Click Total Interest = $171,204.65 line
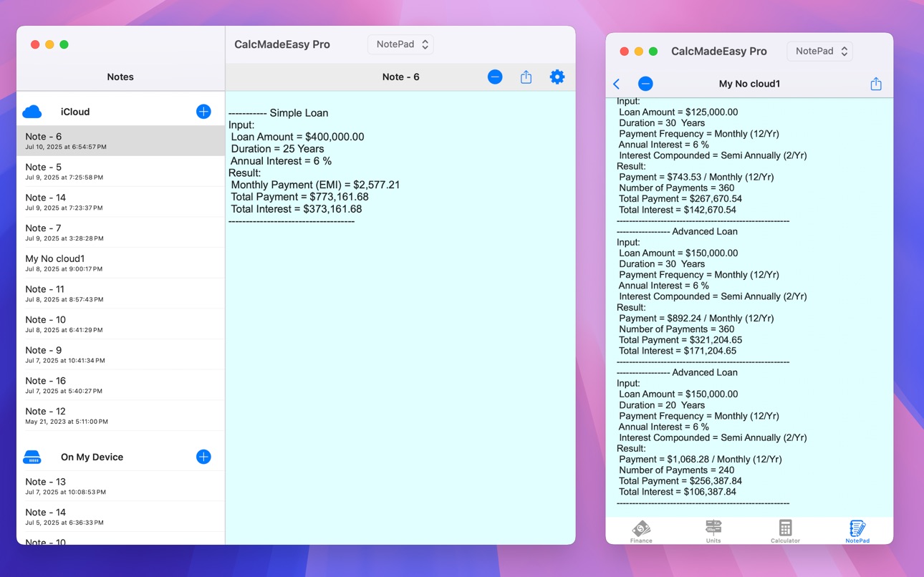The height and width of the screenshot is (577, 924). tap(678, 351)
